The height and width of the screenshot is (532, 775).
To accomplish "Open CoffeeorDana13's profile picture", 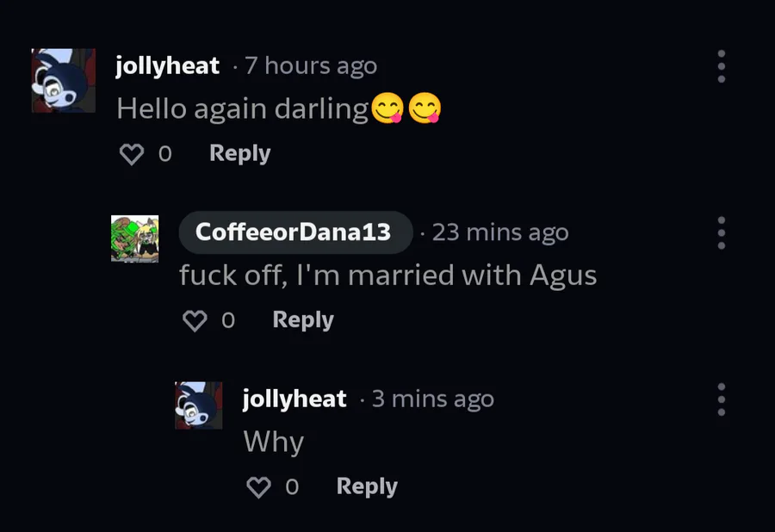I will pyautogui.click(x=135, y=238).
